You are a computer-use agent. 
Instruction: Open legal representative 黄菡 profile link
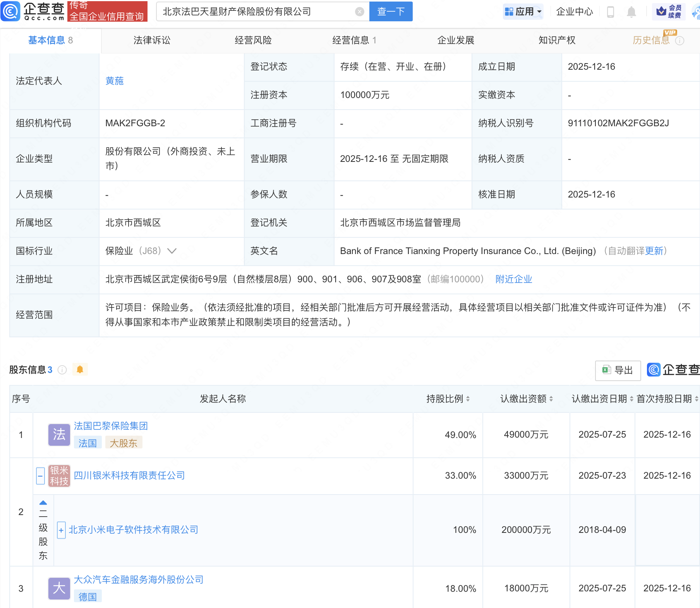click(x=114, y=81)
